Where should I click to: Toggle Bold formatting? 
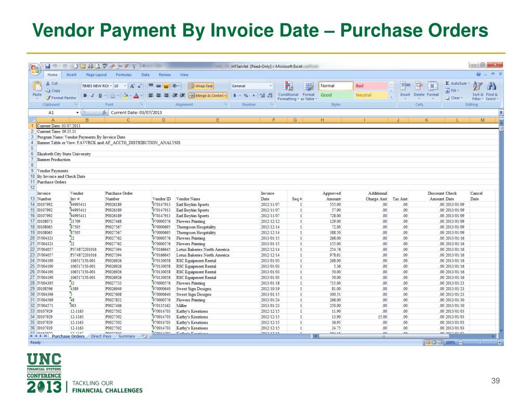pyautogui.click(x=85, y=96)
